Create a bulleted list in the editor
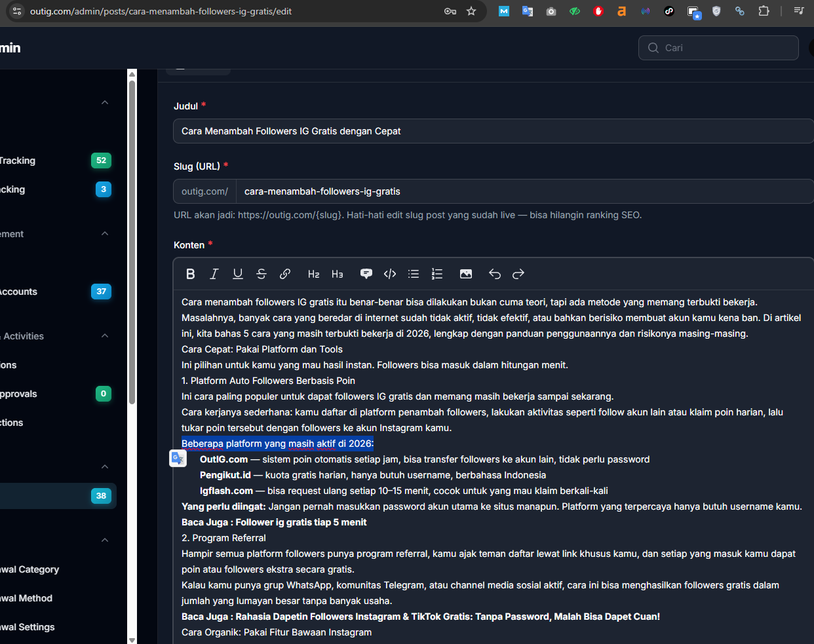 414,274
